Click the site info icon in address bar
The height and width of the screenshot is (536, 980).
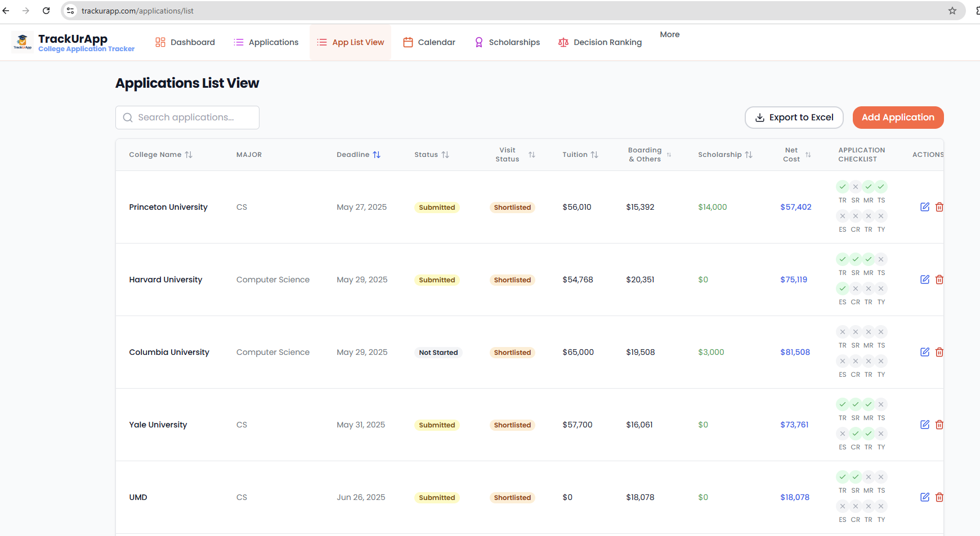pyautogui.click(x=70, y=11)
